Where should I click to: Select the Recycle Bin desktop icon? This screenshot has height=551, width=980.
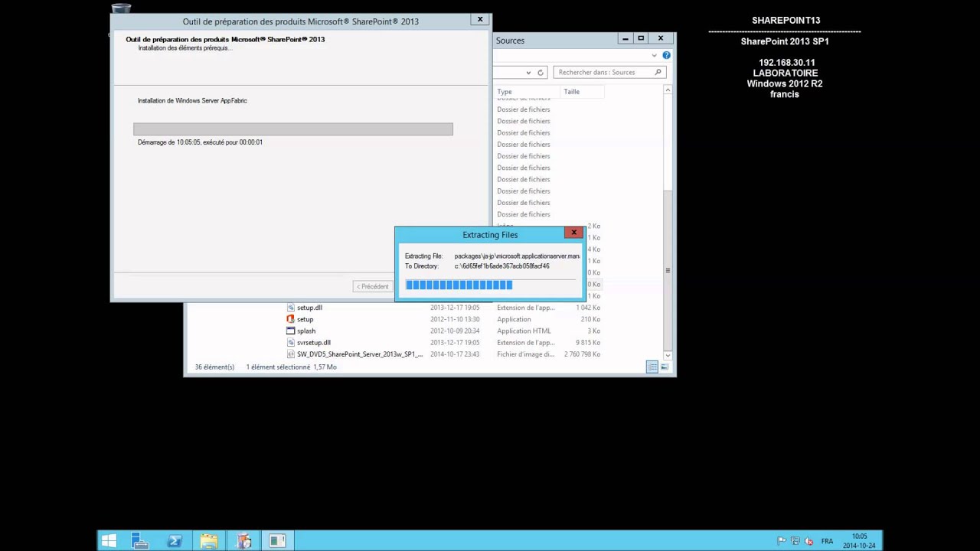pyautogui.click(x=121, y=8)
